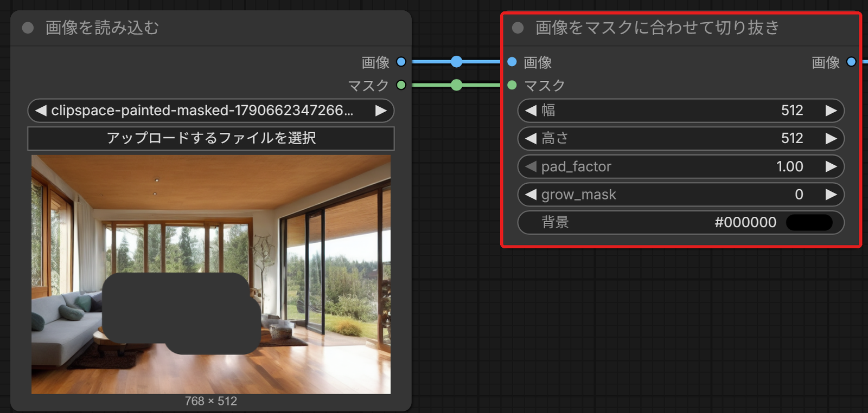Click the green マスク input socket on crop node
The image size is (868, 413).
[x=512, y=85]
